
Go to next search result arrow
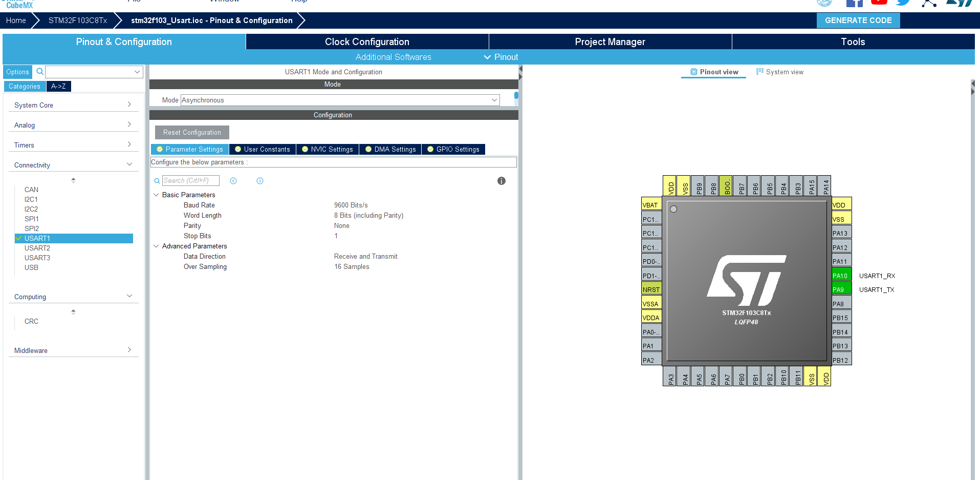coord(260,181)
